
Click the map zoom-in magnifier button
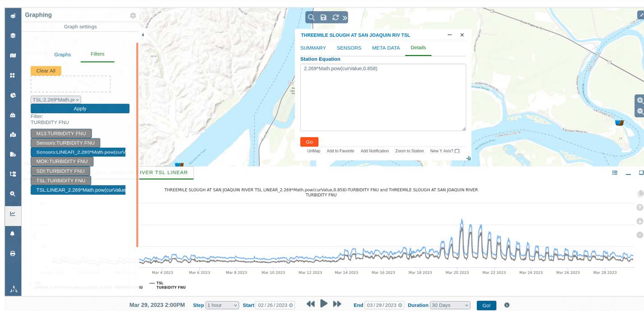point(639,101)
